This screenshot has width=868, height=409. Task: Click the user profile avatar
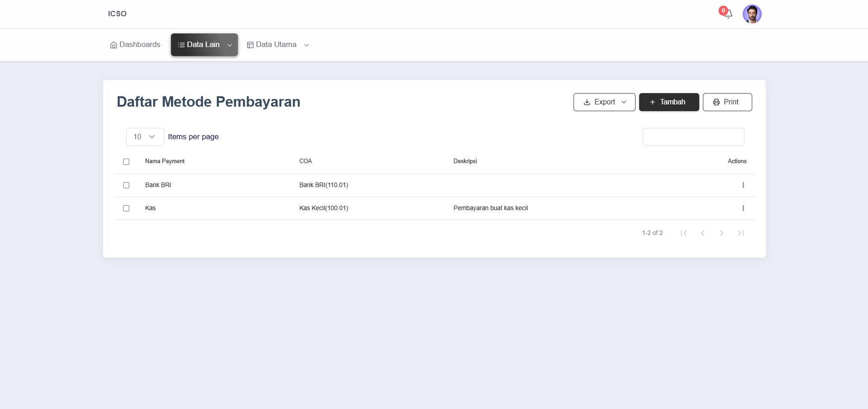(x=752, y=14)
